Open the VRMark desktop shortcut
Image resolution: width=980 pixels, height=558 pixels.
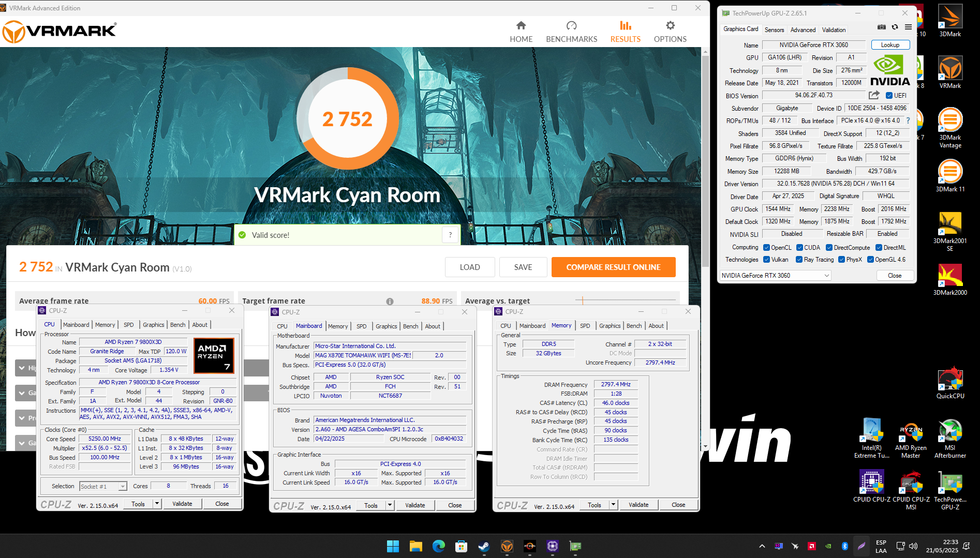coord(950,72)
